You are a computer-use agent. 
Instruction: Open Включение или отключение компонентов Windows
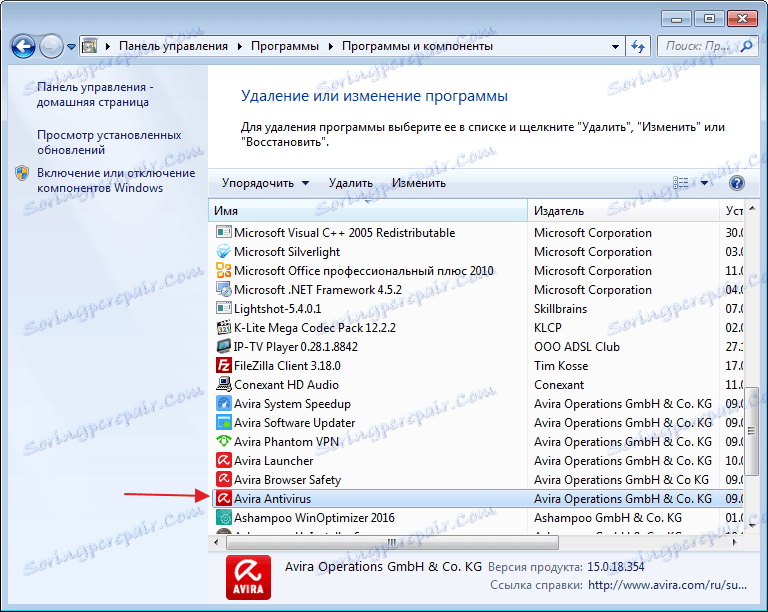(x=116, y=180)
